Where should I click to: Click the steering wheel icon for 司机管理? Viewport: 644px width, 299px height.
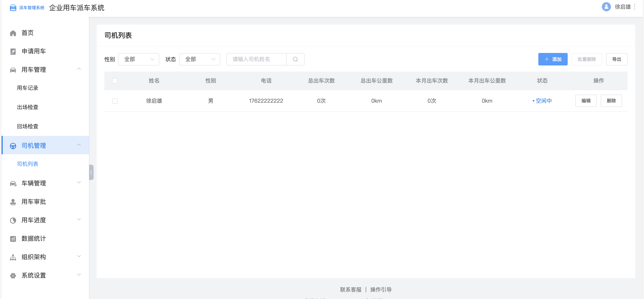(13, 146)
